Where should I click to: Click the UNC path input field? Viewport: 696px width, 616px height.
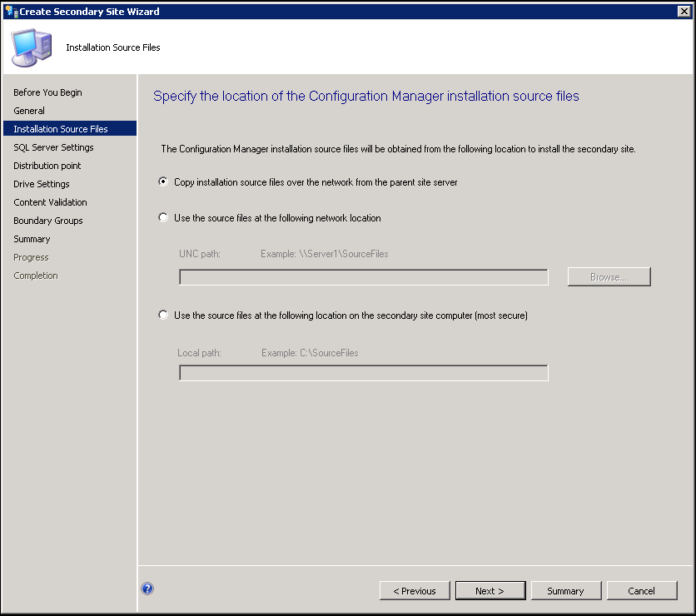[364, 277]
